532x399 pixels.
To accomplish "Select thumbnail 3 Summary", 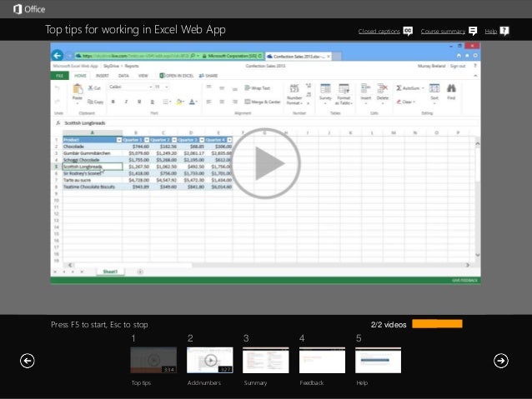I will (x=266, y=360).
